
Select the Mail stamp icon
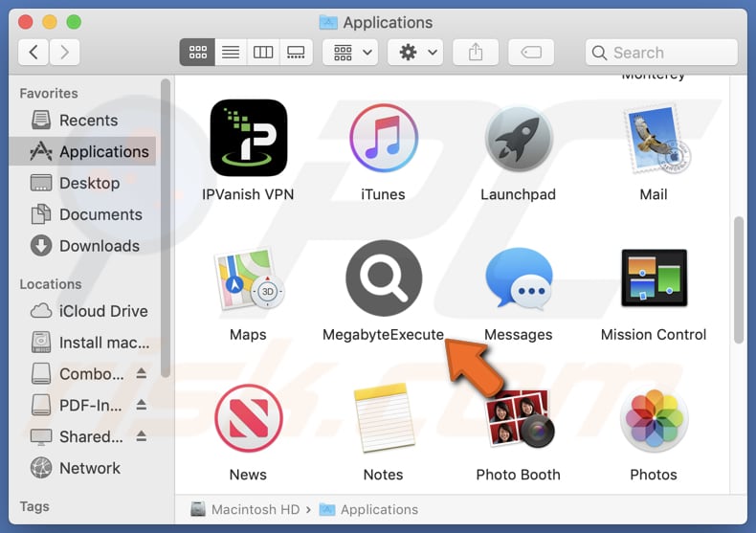click(x=656, y=139)
